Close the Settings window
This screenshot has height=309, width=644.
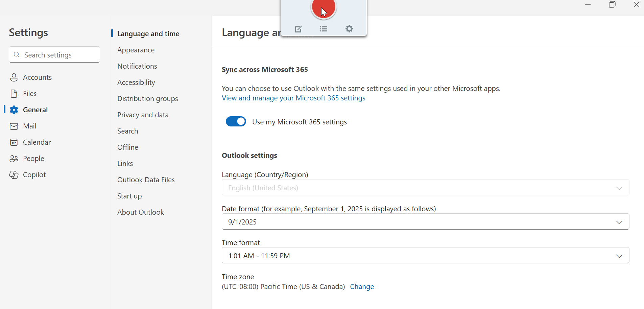pyautogui.click(x=637, y=5)
